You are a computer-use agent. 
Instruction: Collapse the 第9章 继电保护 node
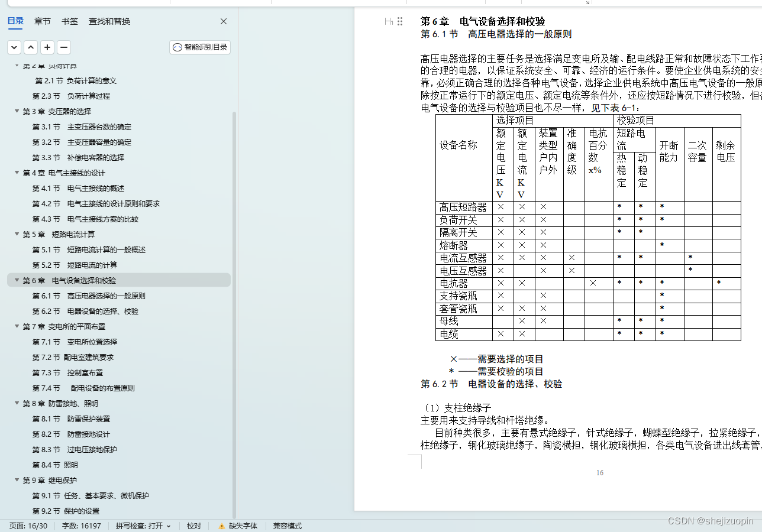pos(17,480)
